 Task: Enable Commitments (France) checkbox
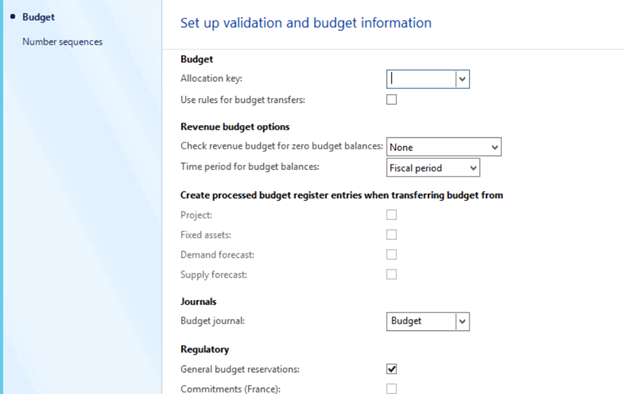pyautogui.click(x=392, y=389)
